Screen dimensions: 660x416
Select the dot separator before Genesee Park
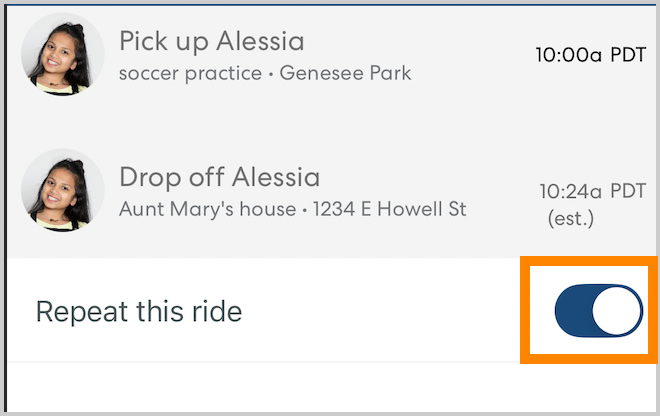[271, 74]
